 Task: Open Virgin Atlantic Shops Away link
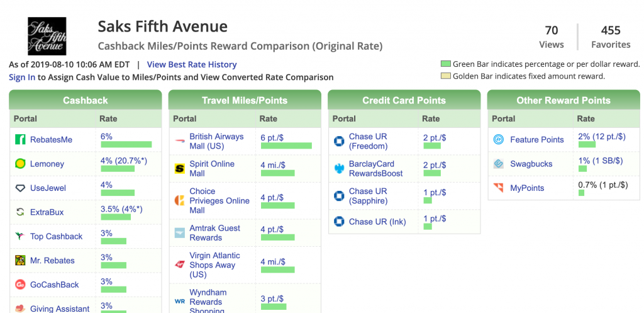pyautogui.click(x=215, y=265)
